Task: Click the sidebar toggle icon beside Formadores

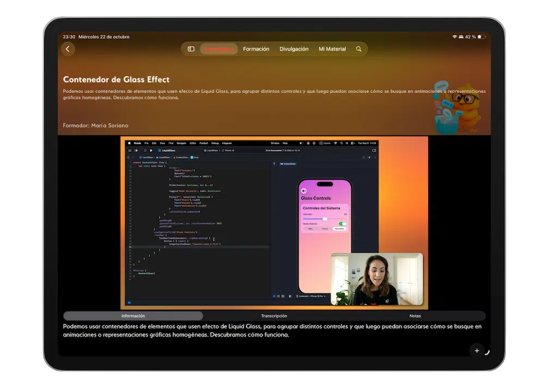Action: point(191,48)
